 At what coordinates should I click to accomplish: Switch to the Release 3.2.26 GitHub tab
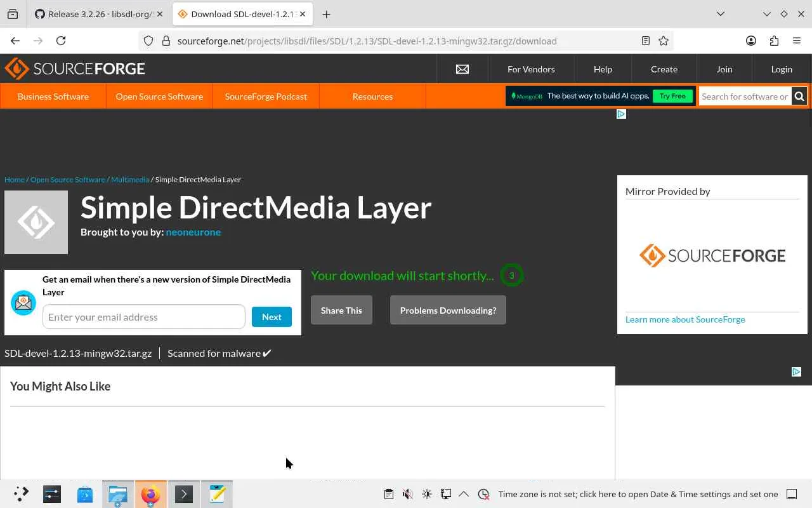(98, 14)
